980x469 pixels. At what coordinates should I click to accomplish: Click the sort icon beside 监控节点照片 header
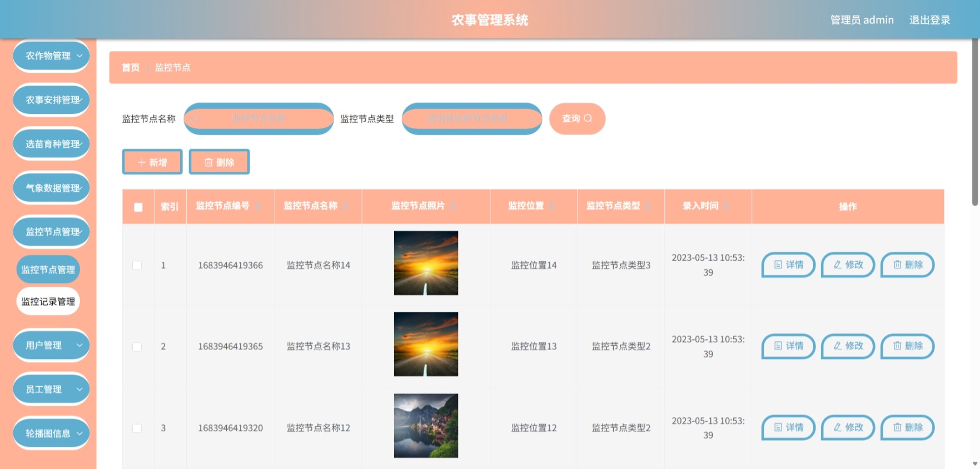pyautogui.click(x=454, y=206)
